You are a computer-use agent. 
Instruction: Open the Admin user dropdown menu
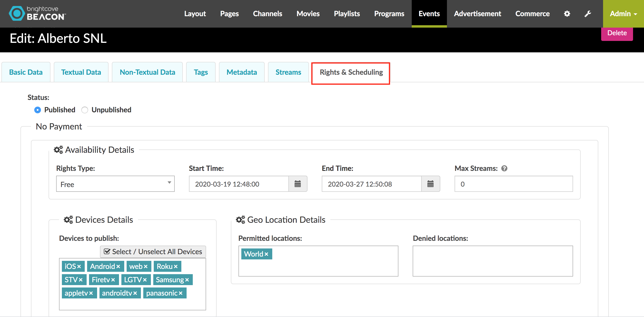(623, 14)
